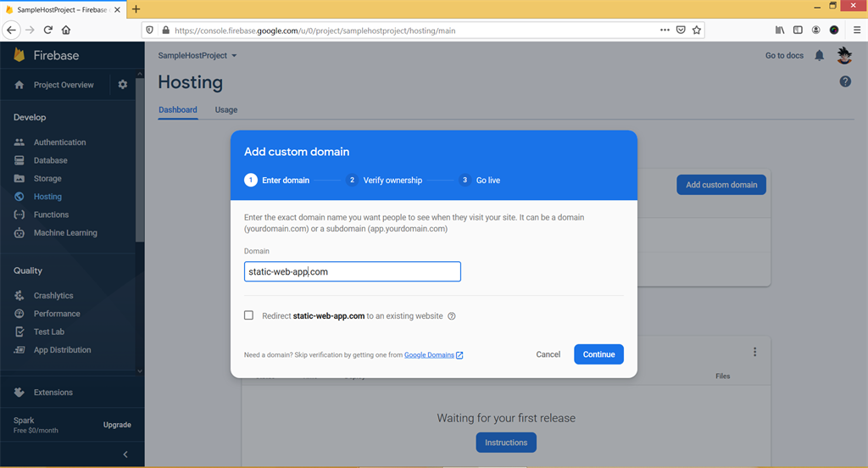Screen dimensions: 868x468
Task: Open the releases three-dot menu
Action: (x=754, y=352)
